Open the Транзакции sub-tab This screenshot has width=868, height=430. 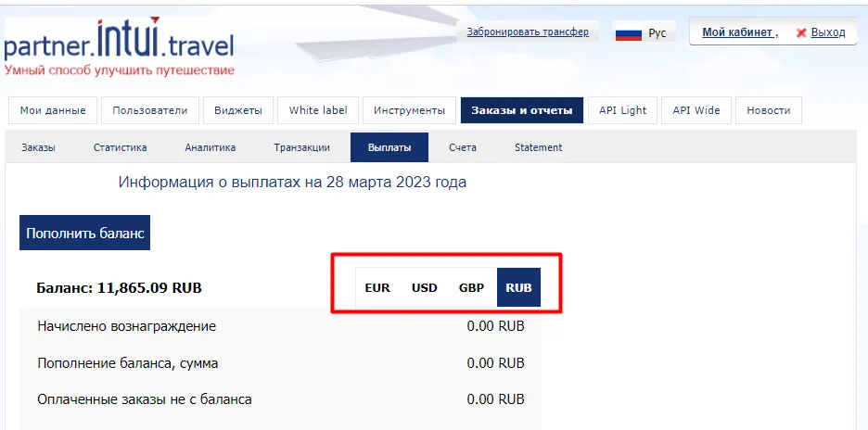tap(301, 147)
